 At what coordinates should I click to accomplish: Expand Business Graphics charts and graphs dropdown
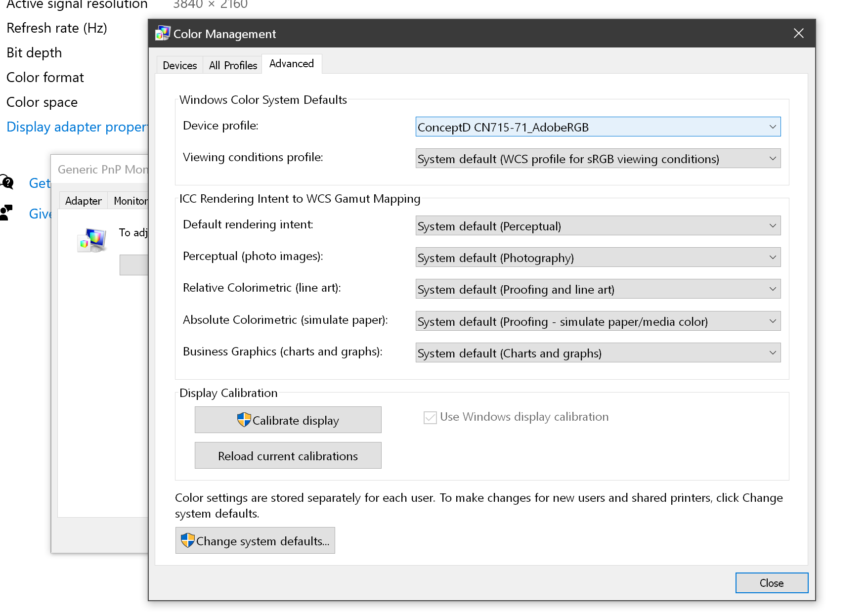coord(598,353)
